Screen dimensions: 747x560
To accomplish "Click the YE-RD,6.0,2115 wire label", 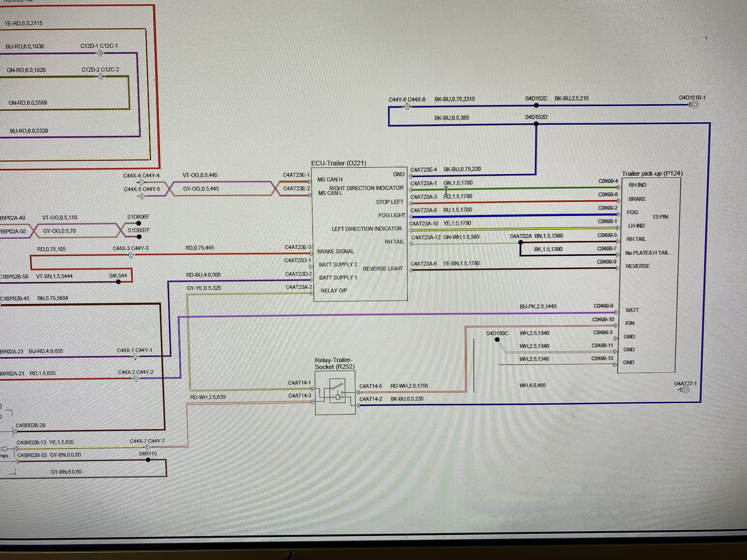I will (x=23, y=23).
